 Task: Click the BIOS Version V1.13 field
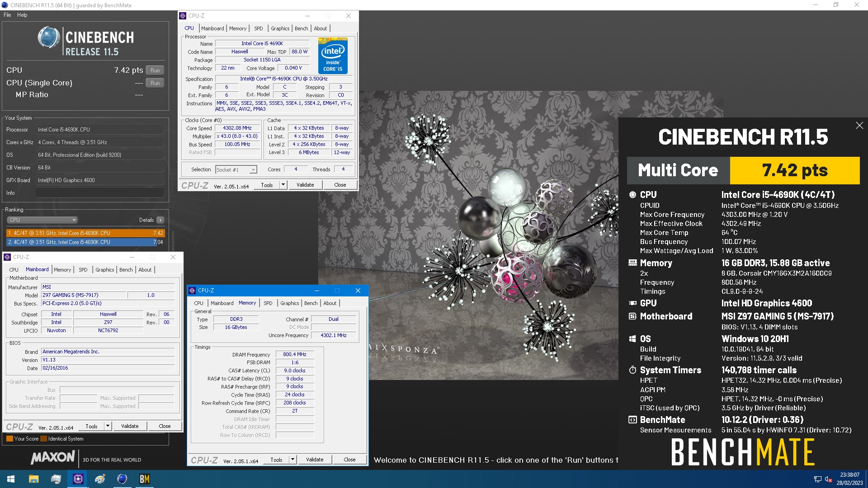pos(108,360)
